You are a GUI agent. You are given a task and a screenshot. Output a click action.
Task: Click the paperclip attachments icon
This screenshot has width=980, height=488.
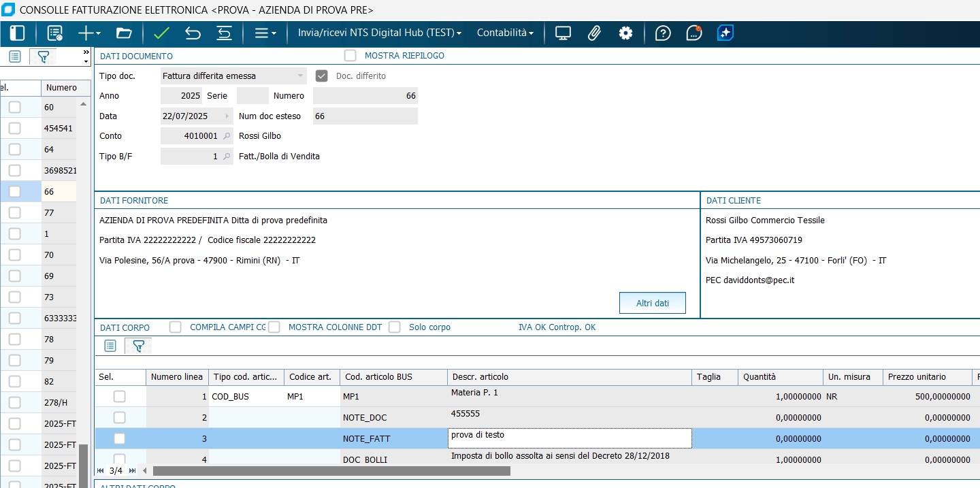click(594, 33)
